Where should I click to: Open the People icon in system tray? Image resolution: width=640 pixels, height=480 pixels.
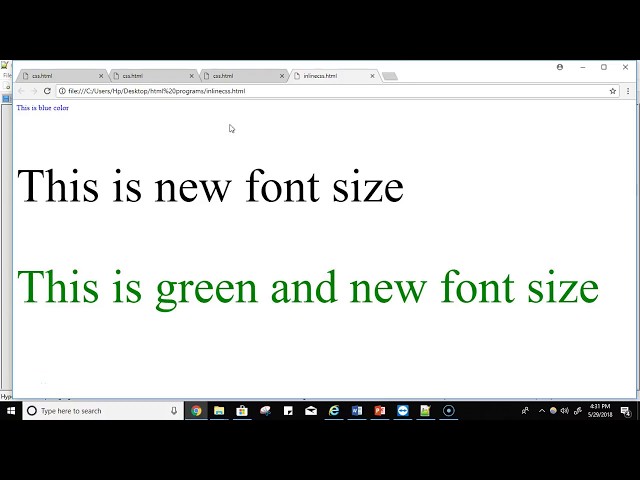[x=525, y=411]
